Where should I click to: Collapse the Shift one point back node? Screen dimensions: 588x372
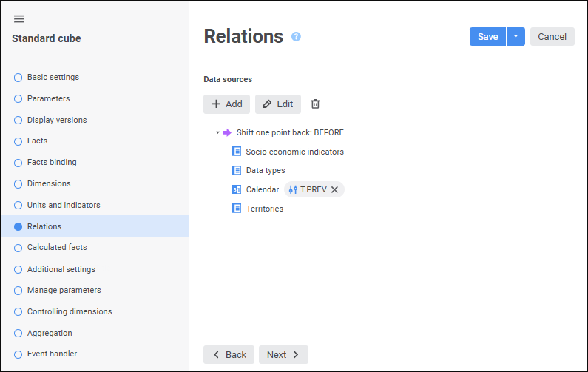[217, 133]
